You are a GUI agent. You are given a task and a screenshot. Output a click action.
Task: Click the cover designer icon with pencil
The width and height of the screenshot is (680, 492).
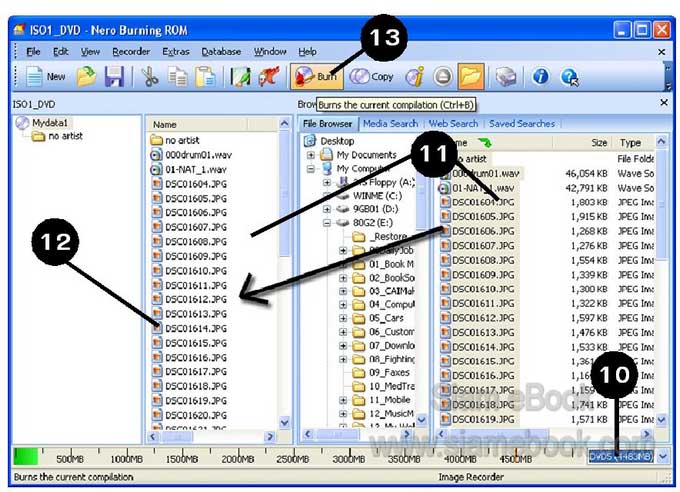click(240, 77)
